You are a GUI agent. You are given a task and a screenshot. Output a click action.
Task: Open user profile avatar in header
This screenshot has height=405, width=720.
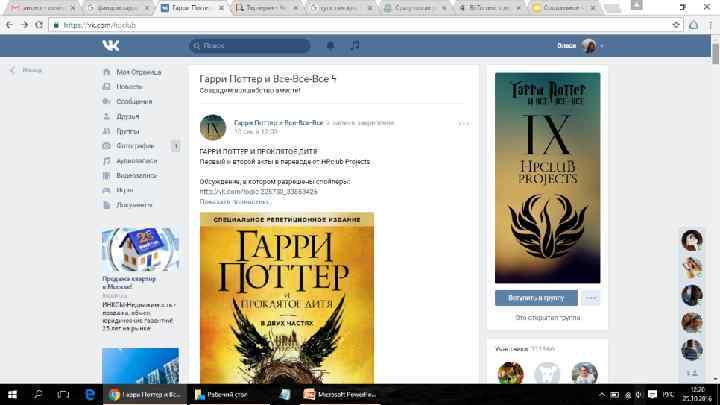(589, 46)
